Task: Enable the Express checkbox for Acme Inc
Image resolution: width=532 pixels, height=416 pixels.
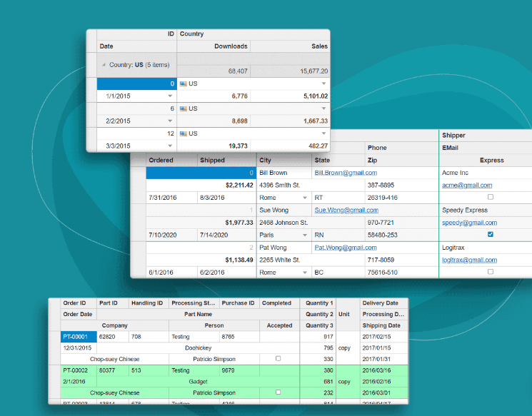Action: point(490,197)
